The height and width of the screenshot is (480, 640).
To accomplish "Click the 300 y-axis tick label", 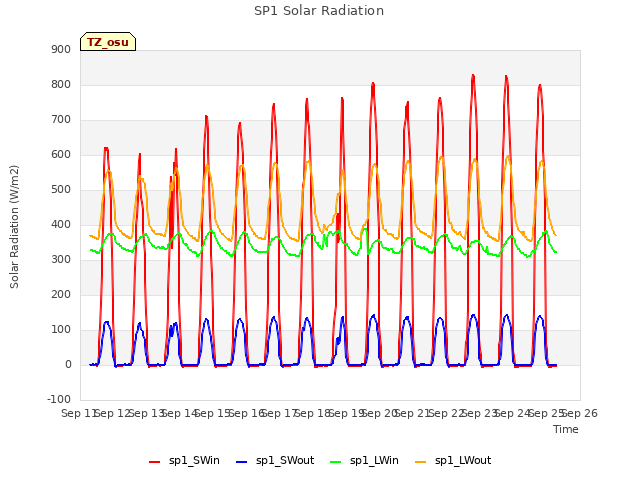I will pos(61,260).
